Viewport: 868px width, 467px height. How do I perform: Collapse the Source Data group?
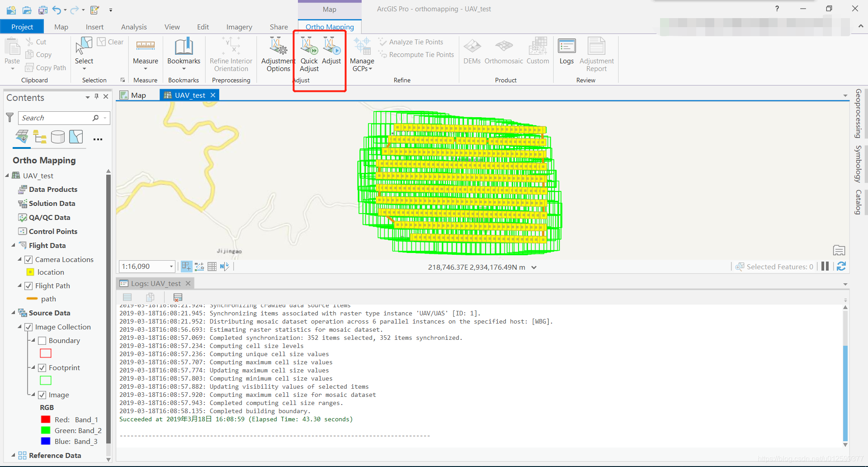click(x=13, y=312)
